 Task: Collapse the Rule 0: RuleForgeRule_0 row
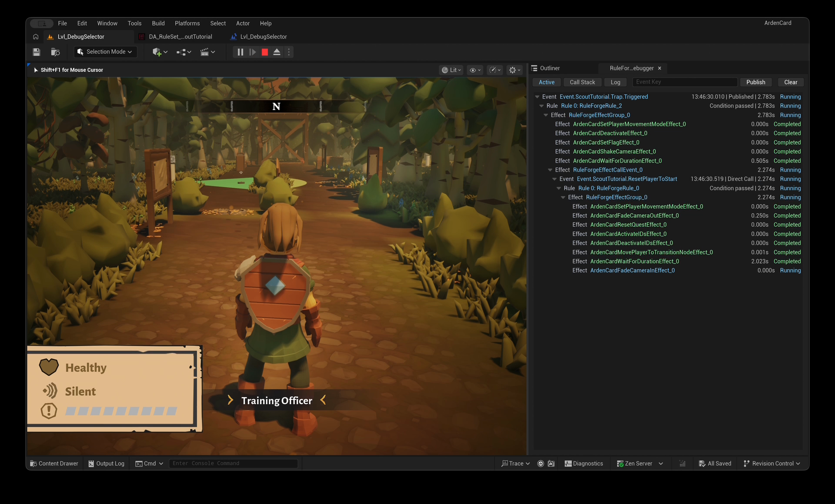tap(559, 188)
